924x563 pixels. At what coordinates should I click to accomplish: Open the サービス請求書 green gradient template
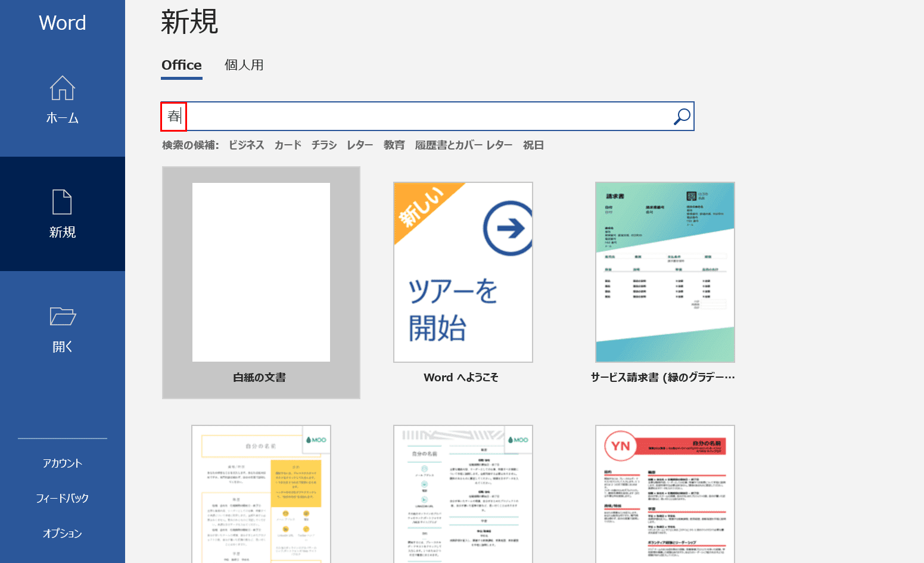tap(665, 272)
